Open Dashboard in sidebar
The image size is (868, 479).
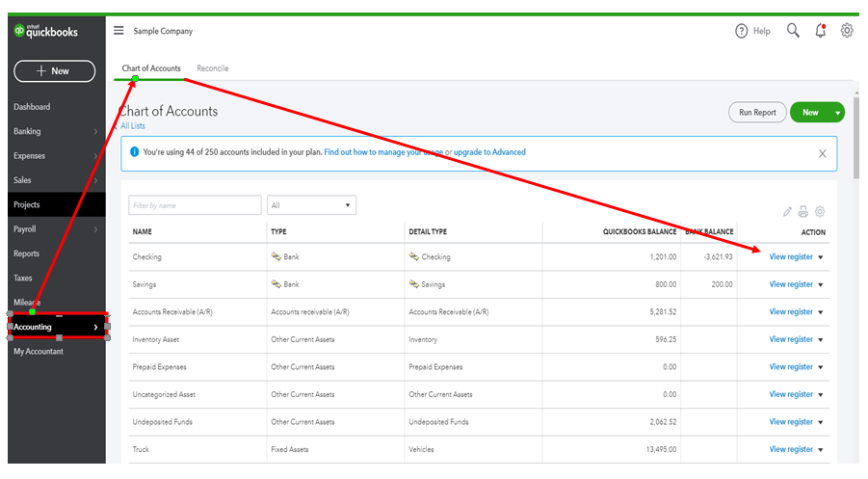(x=32, y=107)
